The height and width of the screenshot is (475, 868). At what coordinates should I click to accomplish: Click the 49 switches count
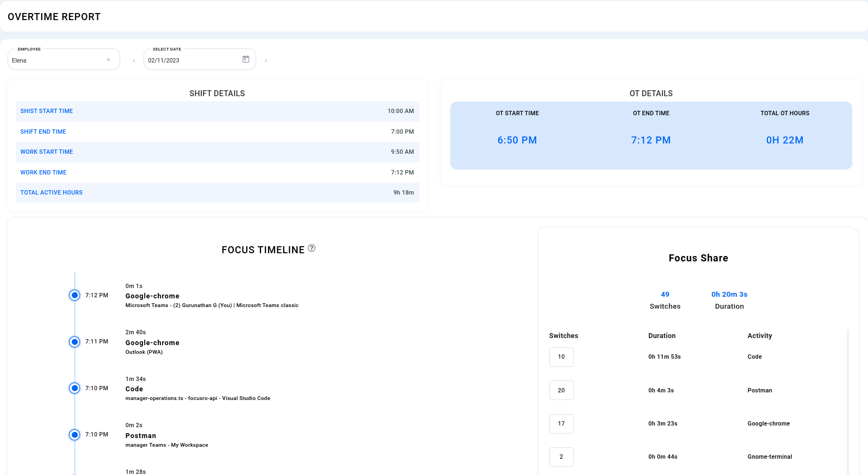click(665, 294)
